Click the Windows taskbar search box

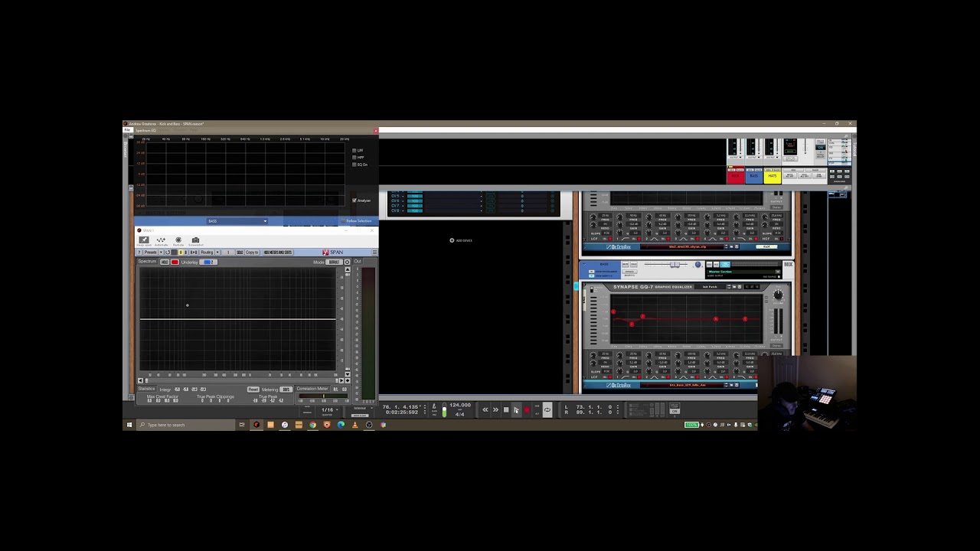[x=186, y=425]
